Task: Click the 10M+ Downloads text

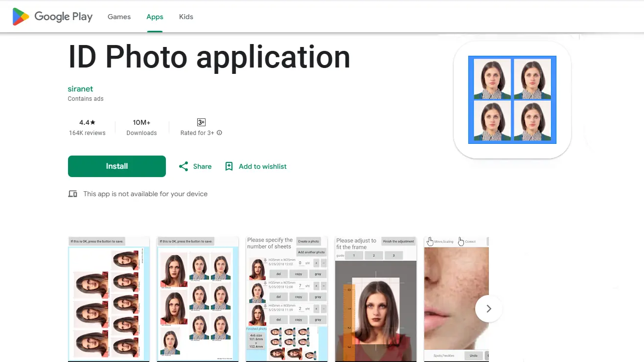Action: point(141,127)
